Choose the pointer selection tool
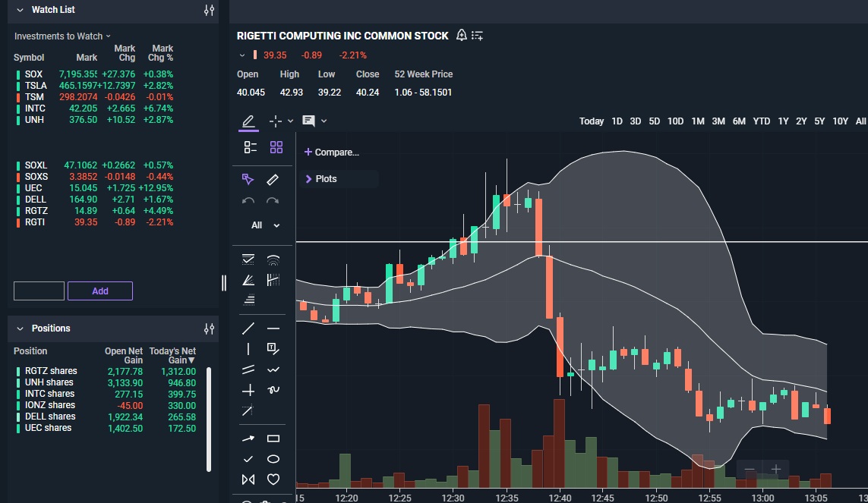 tap(248, 179)
